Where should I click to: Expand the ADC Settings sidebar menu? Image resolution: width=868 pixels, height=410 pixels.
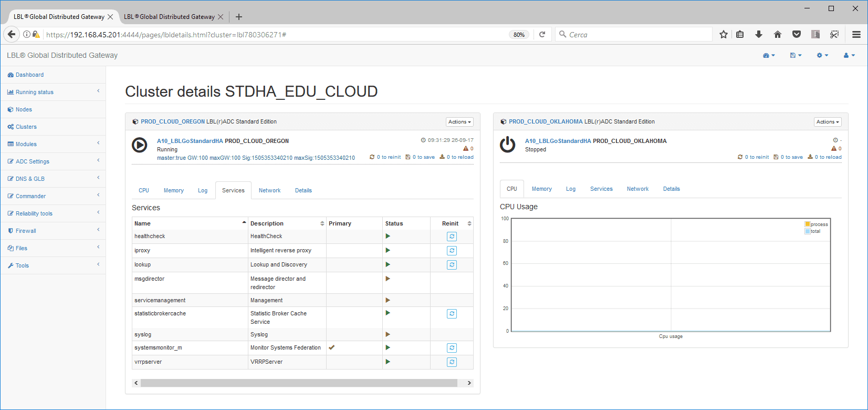point(53,161)
